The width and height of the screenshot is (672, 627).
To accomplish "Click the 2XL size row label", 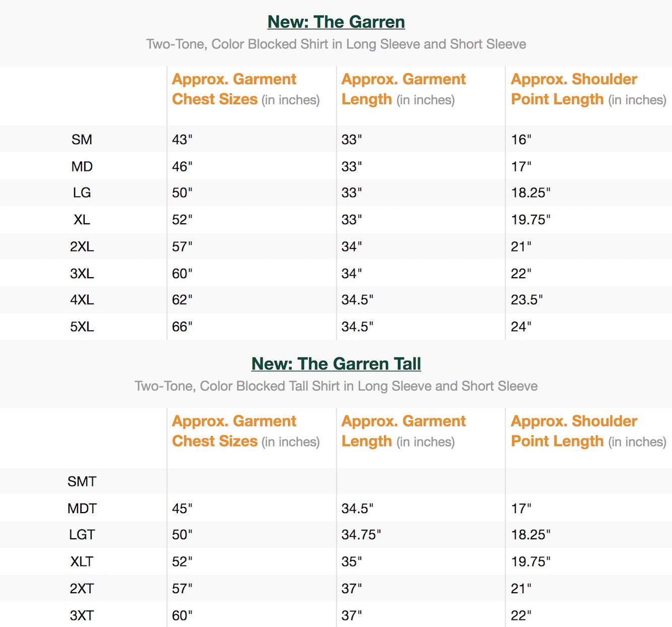I will point(82,247).
